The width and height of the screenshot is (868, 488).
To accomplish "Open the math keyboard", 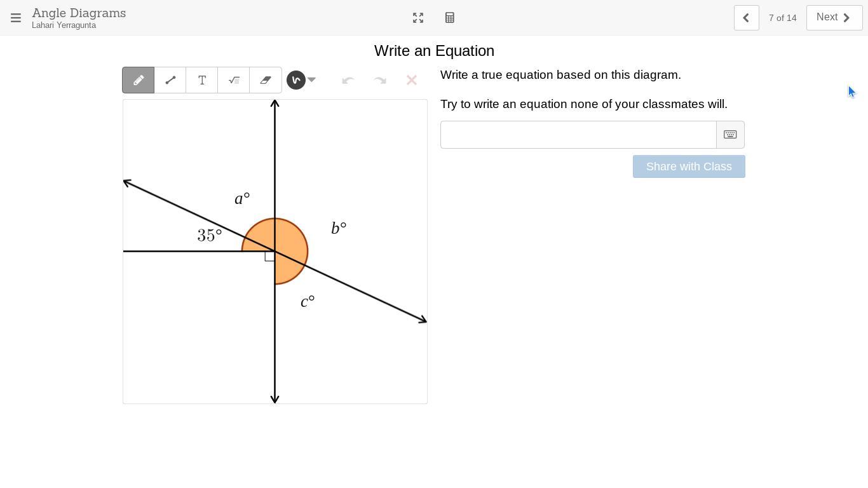I will pyautogui.click(x=730, y=135).
